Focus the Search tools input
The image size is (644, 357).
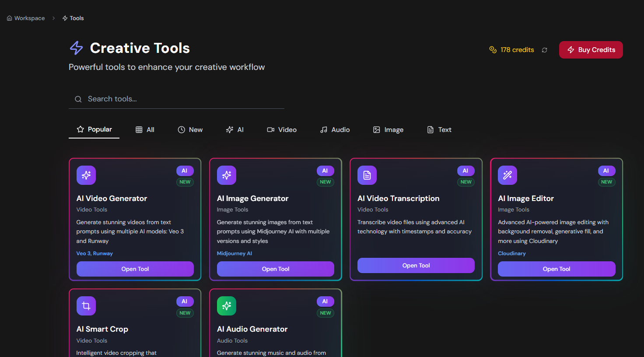point(176,99)
